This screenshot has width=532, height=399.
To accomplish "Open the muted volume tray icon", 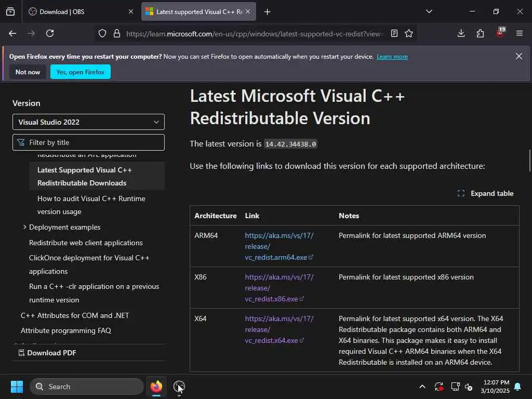I will tap(469, 387).
